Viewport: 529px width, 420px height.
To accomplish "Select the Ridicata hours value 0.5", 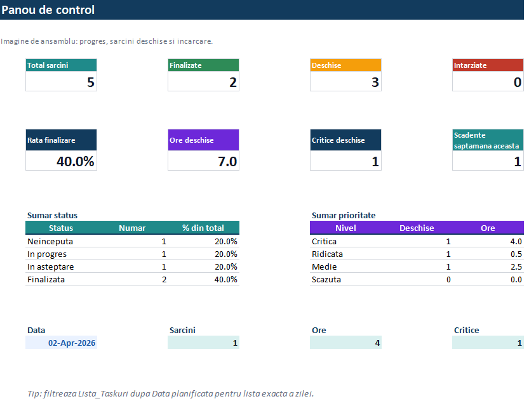I will [488, 254].
